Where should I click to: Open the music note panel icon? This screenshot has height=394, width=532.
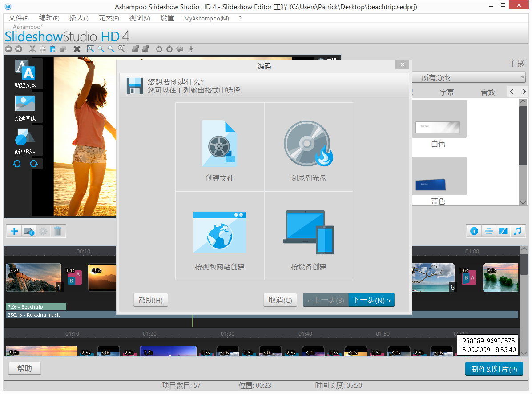click(519, 231)
